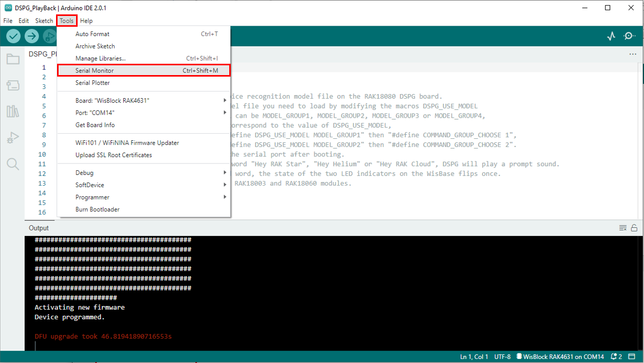Screen dimensions: 644x363
Task: Click WisBlock RAK4631 on COM14 status
Action: pos(560,357)
